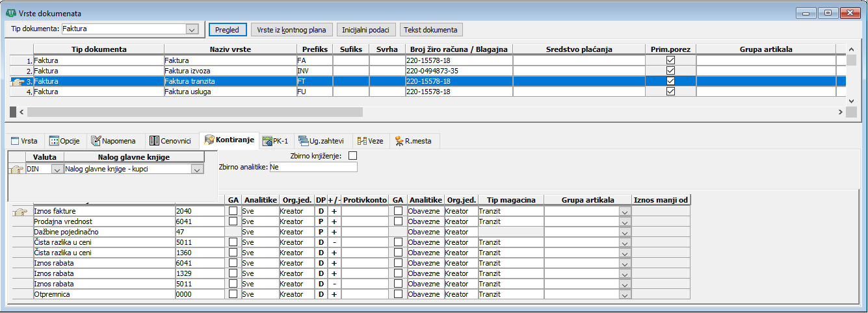Open PK-1 tab via its icon
This screenshot has width=868, height=313.
coord(267,141)
